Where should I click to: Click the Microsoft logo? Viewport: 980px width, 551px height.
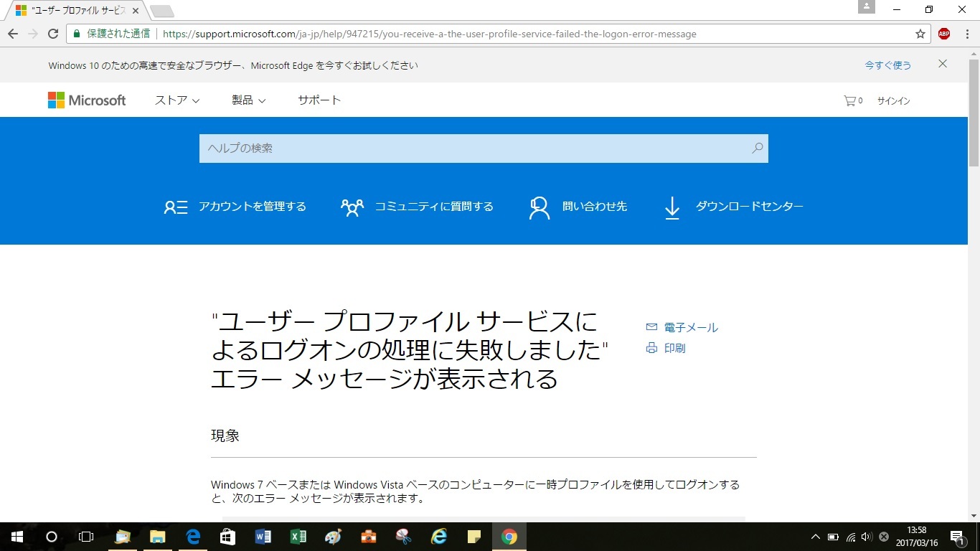[x=87, y=100]
